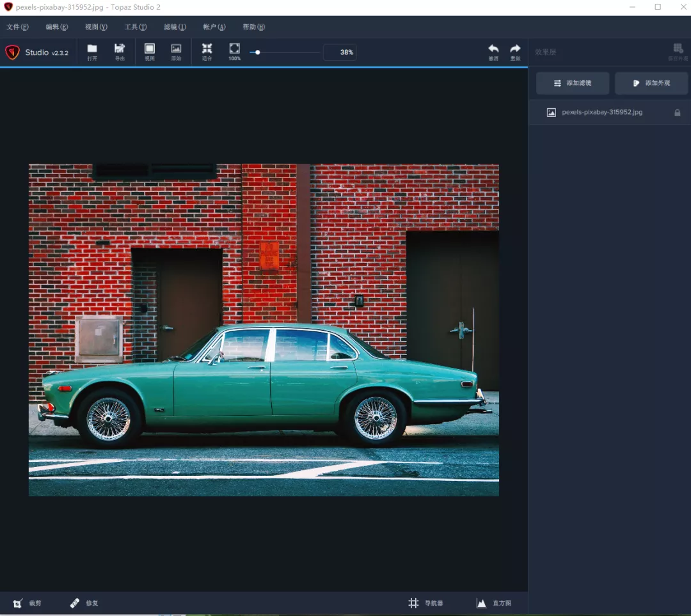Click the zoom slider handle
The width and height of the screenshot is (691, 616).
pyautogui.click(x=257, y=52)
